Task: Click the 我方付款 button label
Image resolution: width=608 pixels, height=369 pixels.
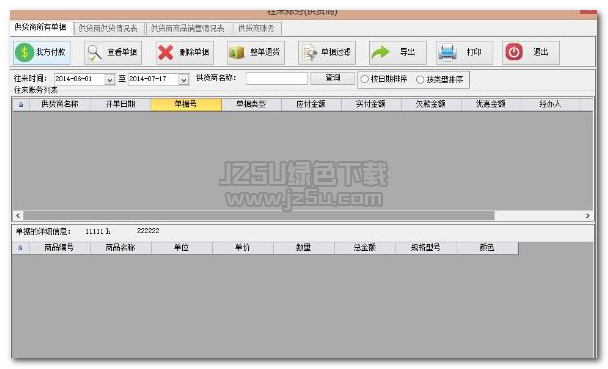Action: [x=51, y=52]
